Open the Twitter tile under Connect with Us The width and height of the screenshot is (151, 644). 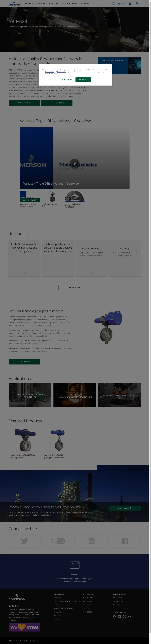click(24, 541)
